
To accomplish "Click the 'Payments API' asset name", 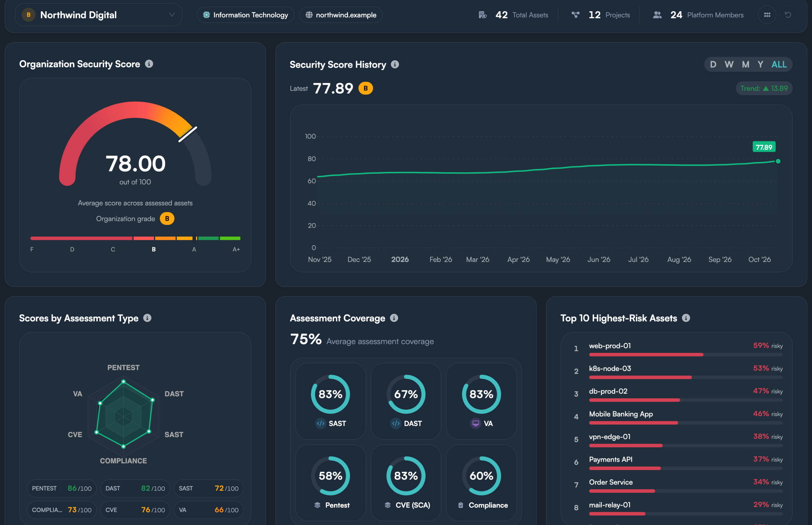I will pos(610,459).
